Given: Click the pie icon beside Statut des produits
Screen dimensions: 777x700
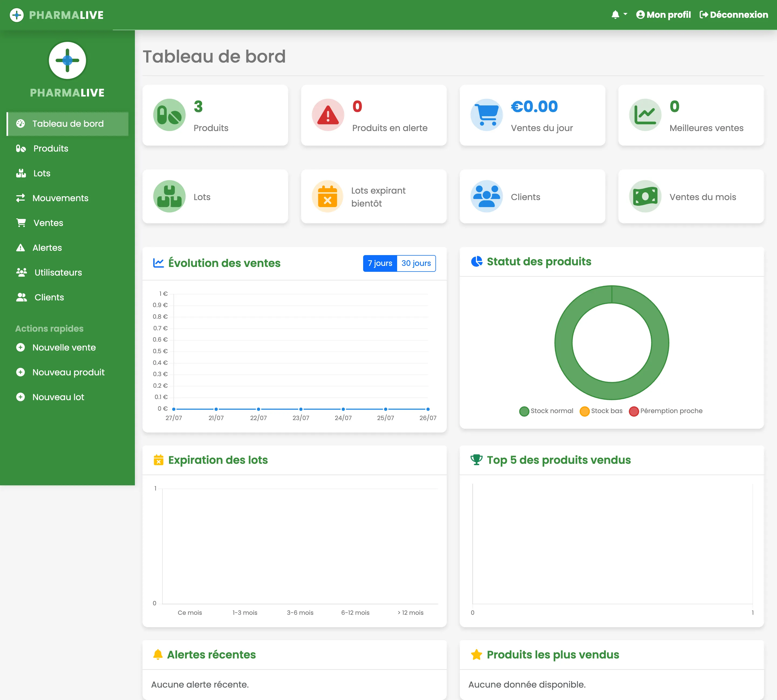Looking at the screenshot, I should tap(476, 262).
